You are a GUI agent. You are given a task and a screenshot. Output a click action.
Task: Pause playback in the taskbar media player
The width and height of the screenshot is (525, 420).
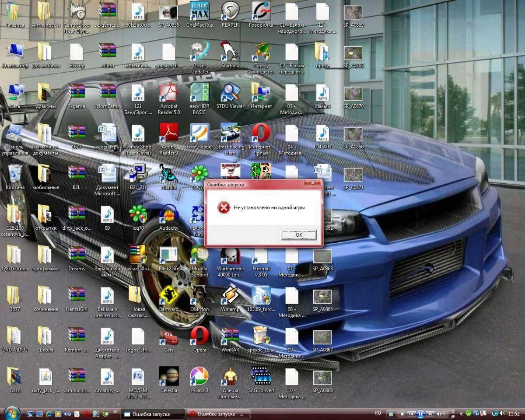coord(421,413)
